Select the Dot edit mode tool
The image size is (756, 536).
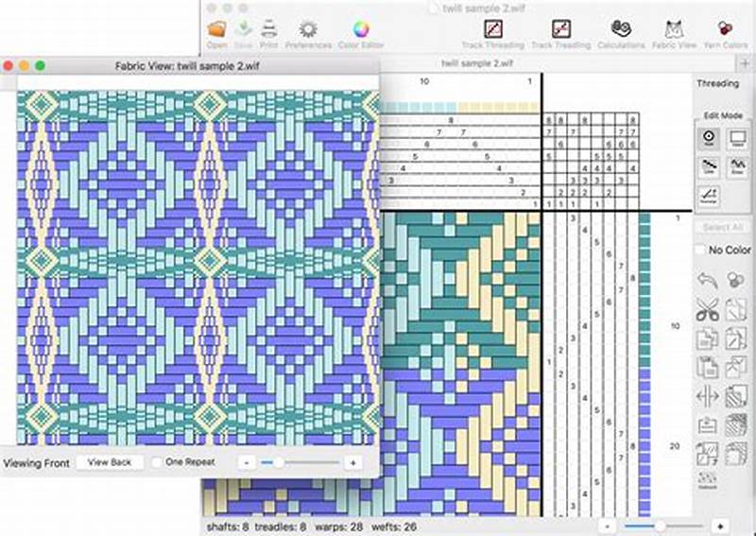[x=710, y=138]
